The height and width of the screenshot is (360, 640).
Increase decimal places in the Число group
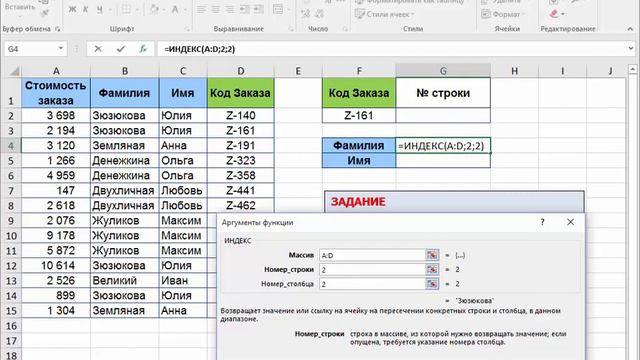[306, 14]
